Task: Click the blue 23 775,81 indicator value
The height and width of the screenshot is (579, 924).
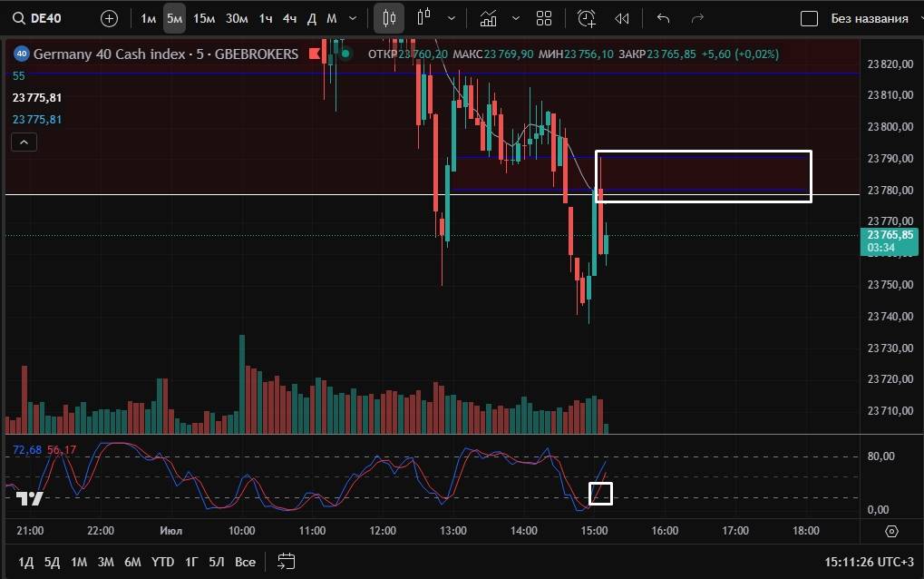Action: click(x=37, y=120)
